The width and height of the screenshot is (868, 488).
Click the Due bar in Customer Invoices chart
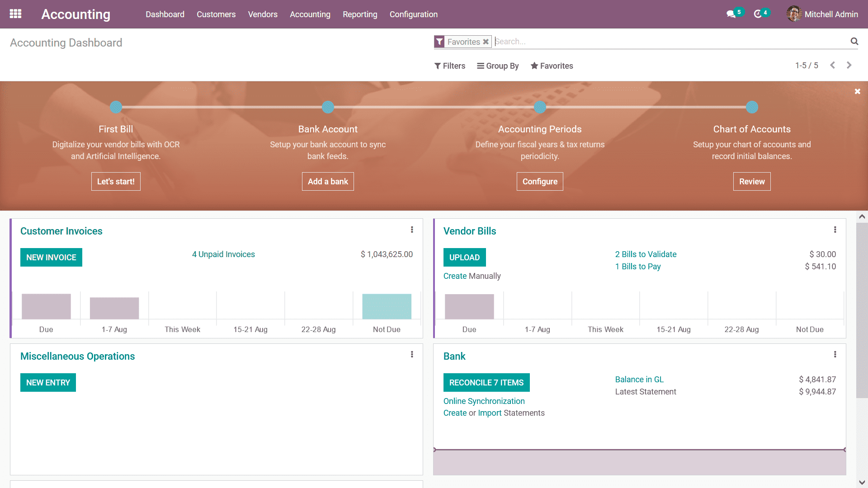46,306
